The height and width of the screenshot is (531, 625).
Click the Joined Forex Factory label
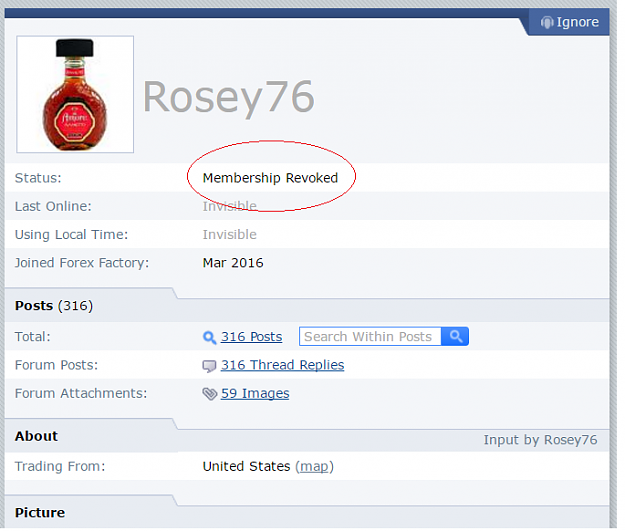tap(82, 263)
